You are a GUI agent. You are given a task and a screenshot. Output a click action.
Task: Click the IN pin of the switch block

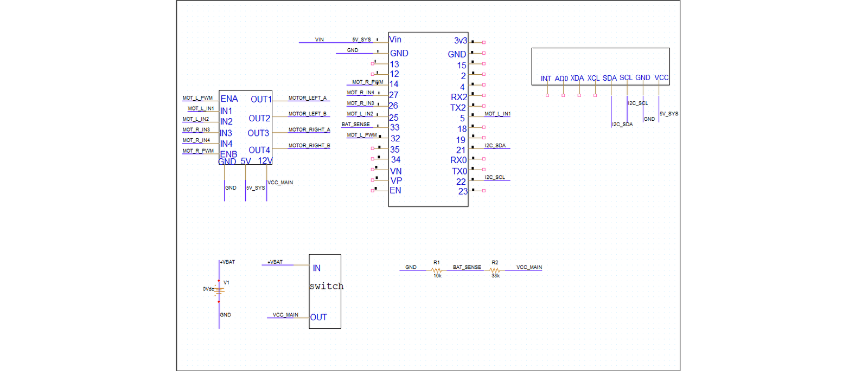[317, 268]
